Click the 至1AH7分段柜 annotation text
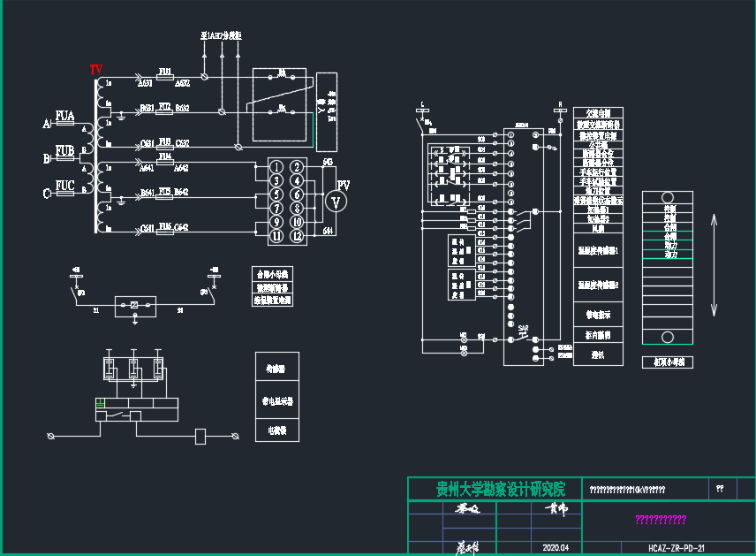The width and height of the screenshot is (756, 556). click(221, 35)
